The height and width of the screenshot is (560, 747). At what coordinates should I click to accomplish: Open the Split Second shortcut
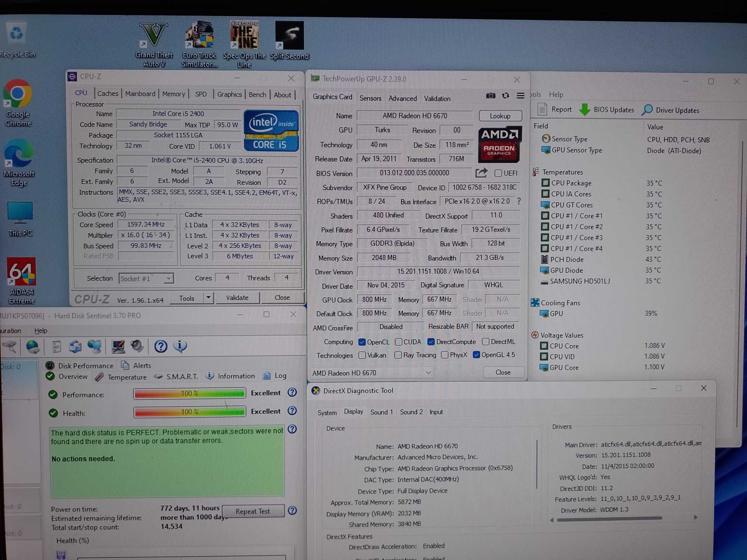point(289,41)
